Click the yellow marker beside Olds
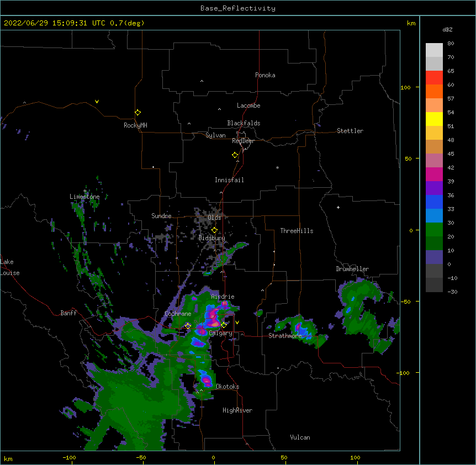476x465 pixels. coord(214,230)
